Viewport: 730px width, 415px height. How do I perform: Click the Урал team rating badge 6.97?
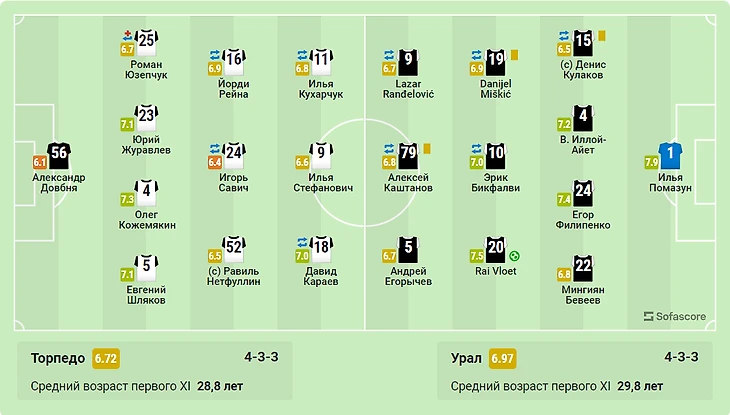(501, 358)
